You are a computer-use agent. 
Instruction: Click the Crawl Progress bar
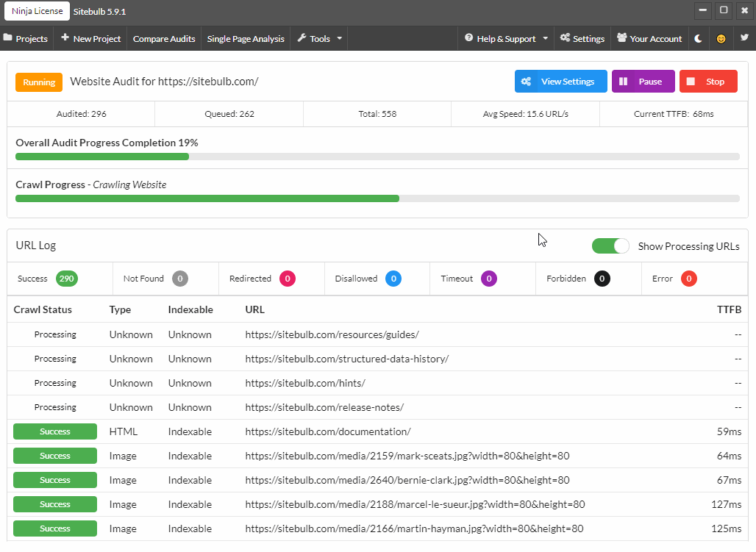[x=377, y=198]
